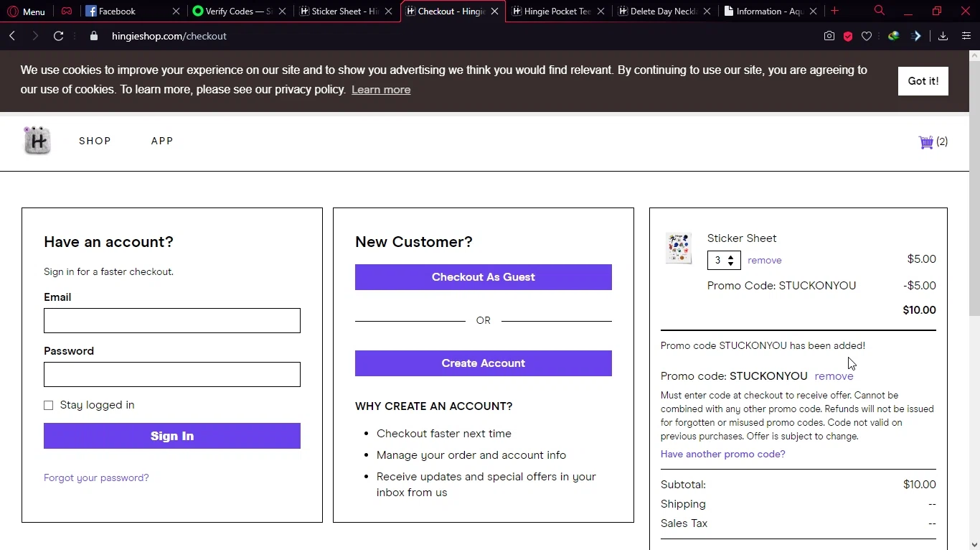Viewport: 980px width, 550px height.
Task: Toggle the Stay logged in checkbox
Action: pyautogui.click(x=49, y=406)
